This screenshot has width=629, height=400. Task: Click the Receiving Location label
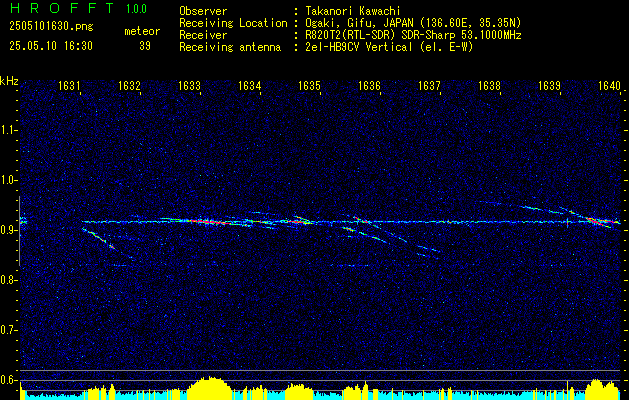(x=233, y=23)
